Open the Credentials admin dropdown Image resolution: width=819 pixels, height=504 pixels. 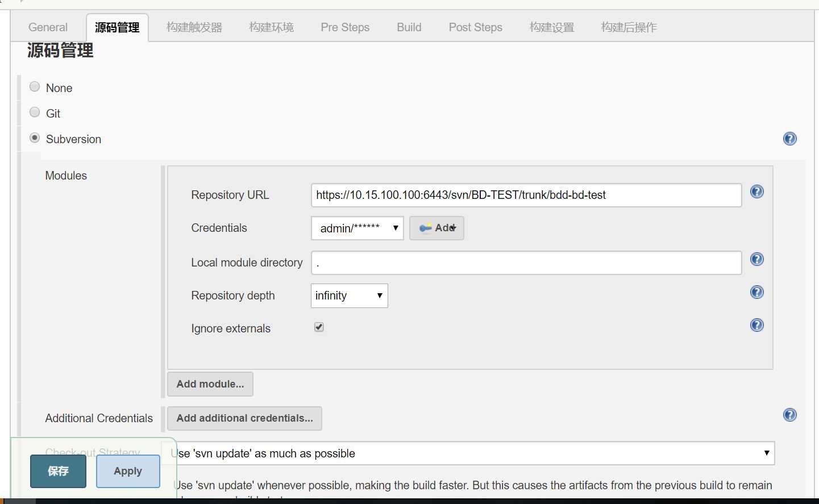coord(357,228)
